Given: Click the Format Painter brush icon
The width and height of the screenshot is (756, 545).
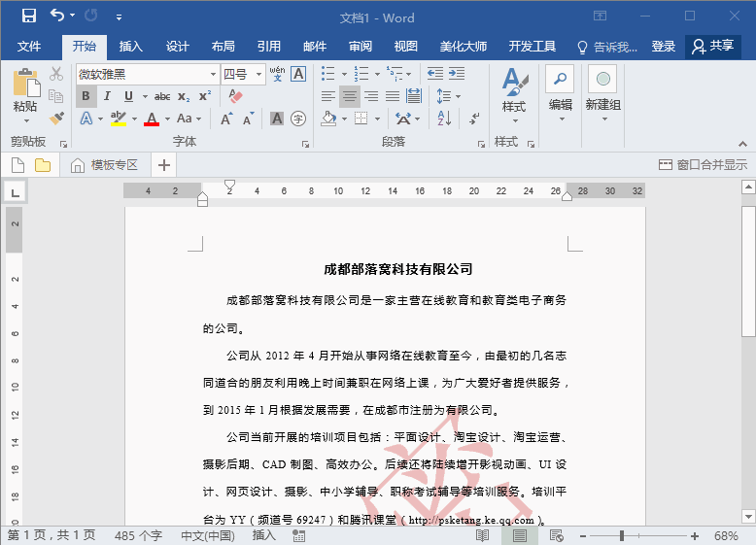Looking at the screenshot, I should (x=57, y=119).
